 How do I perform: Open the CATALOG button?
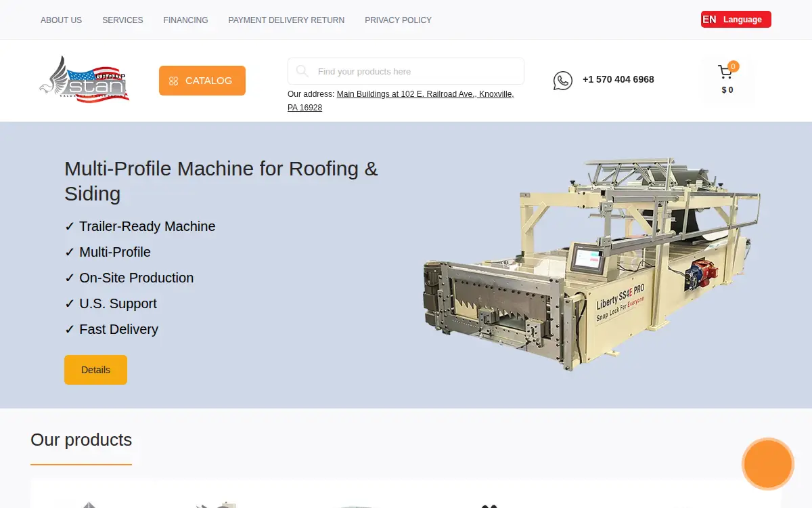pyautogui.click(x=202, y=81)
